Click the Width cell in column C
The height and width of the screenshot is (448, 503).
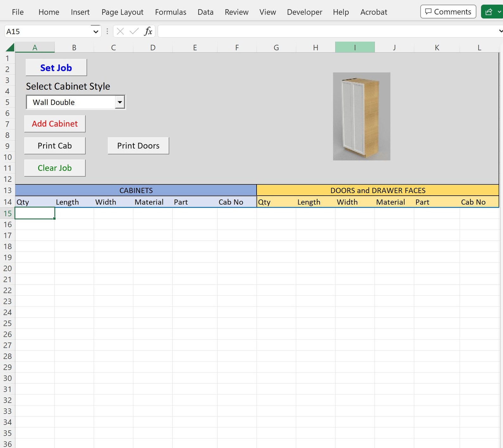(x=113, y=202)
